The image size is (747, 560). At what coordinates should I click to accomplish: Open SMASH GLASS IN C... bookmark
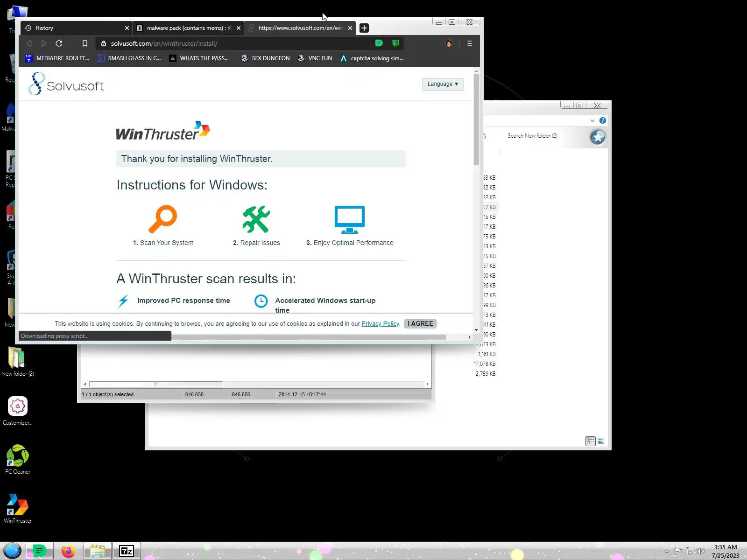pyautogui.click(x=129, y=58)
